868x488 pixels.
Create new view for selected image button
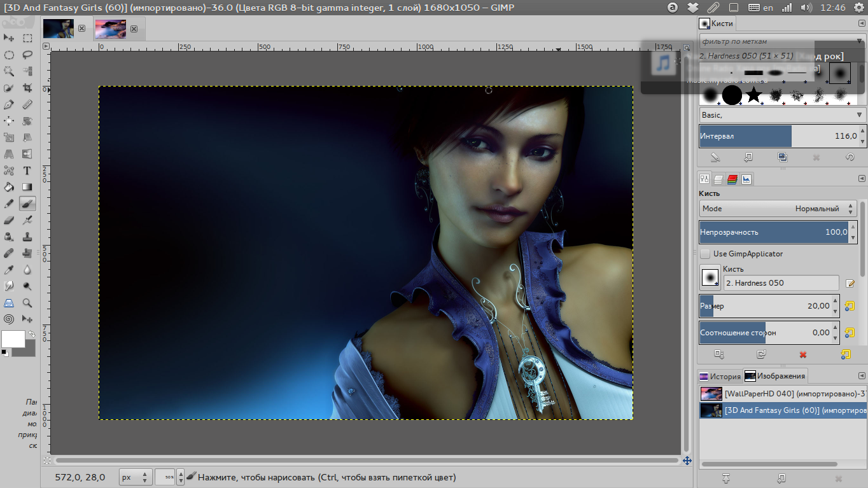click(782, 478)
